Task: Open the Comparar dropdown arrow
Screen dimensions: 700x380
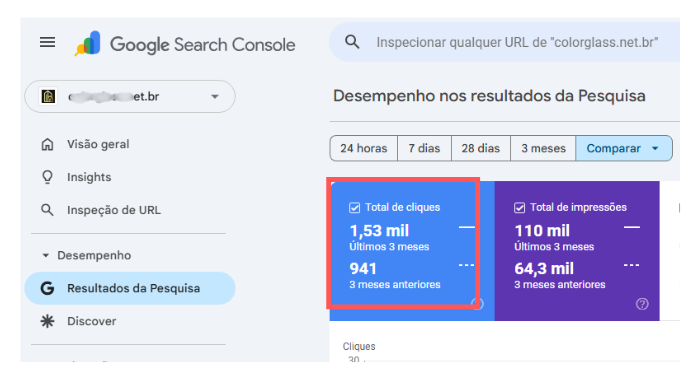Action: (655, 148)
